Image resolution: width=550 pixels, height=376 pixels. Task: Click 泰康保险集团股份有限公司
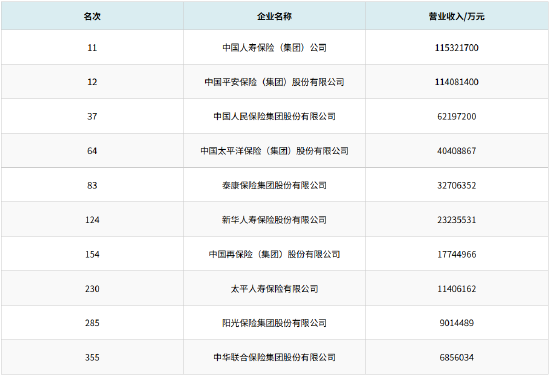(x=274, y=185)
